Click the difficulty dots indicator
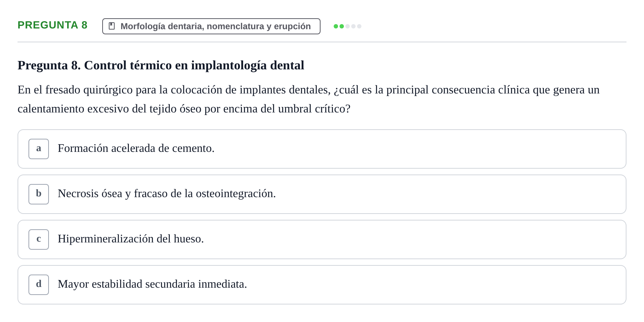 click(x=348, y=26)
